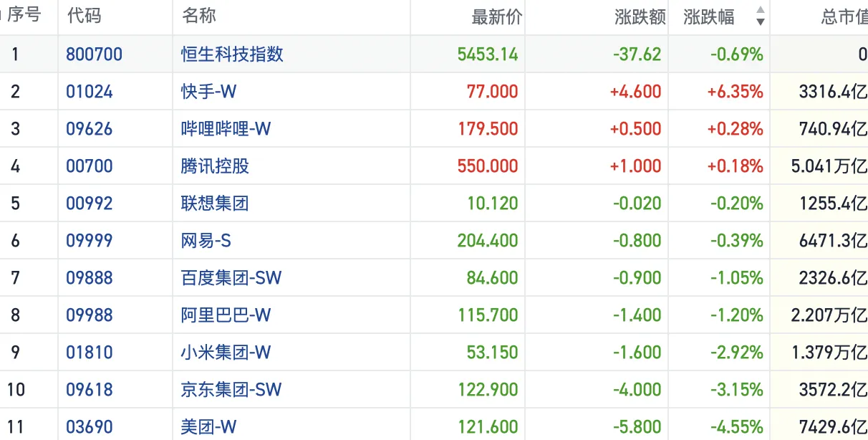Click the 美团-W stock name
868x440 pixels.
(x=208, y=427)
